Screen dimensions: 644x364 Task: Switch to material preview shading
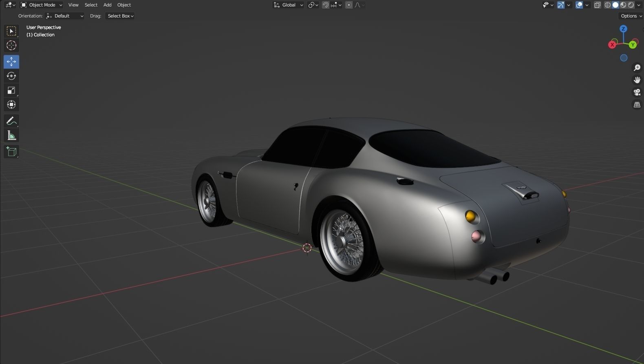623,5
